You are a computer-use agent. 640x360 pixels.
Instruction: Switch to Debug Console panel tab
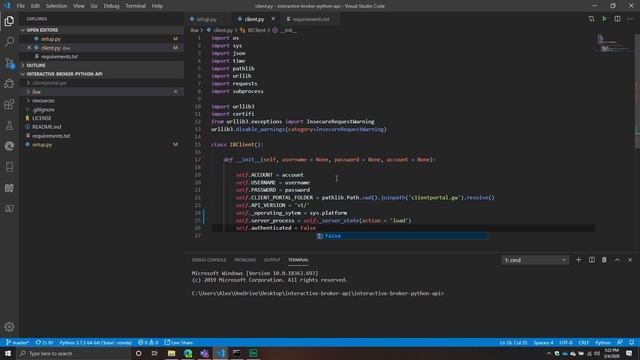(x=209, y=260)
